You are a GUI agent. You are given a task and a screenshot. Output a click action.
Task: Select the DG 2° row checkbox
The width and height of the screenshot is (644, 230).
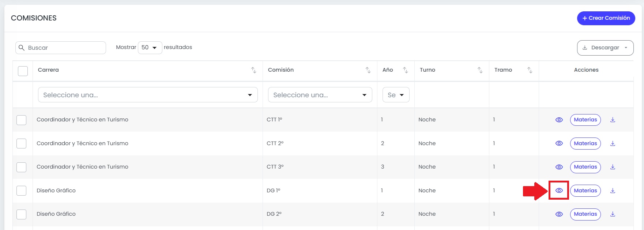coord(22,214)
